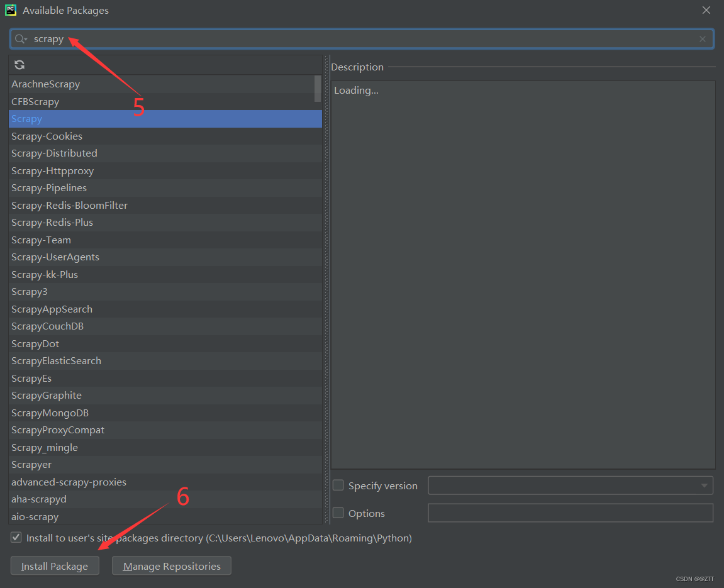This screenshot has width=724, height=588.
Task: Select the ScrapyDot package
Action: coord(165,344)
